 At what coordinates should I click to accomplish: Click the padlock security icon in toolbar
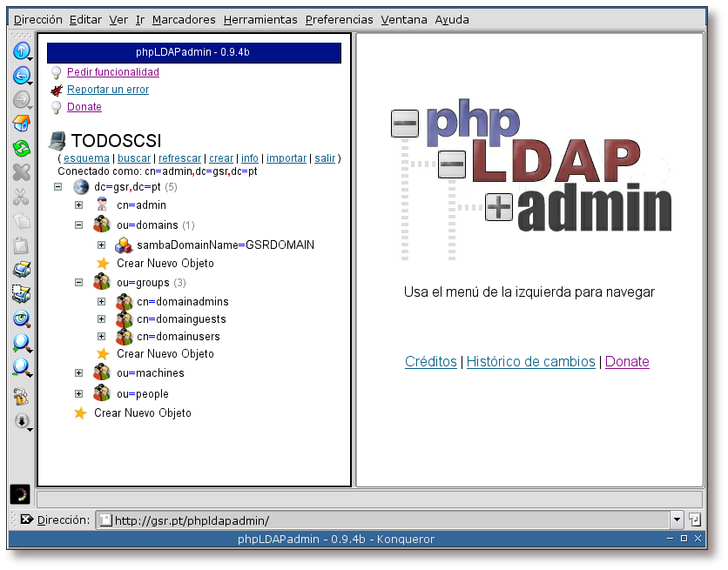[x=21, y=397]
